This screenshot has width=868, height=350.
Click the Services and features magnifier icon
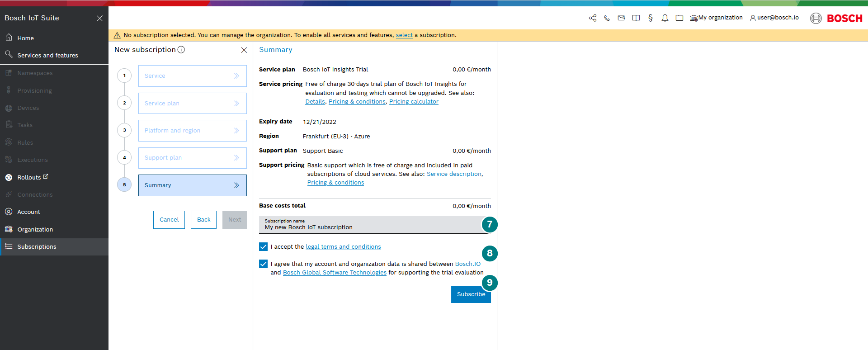click(9, 55)
